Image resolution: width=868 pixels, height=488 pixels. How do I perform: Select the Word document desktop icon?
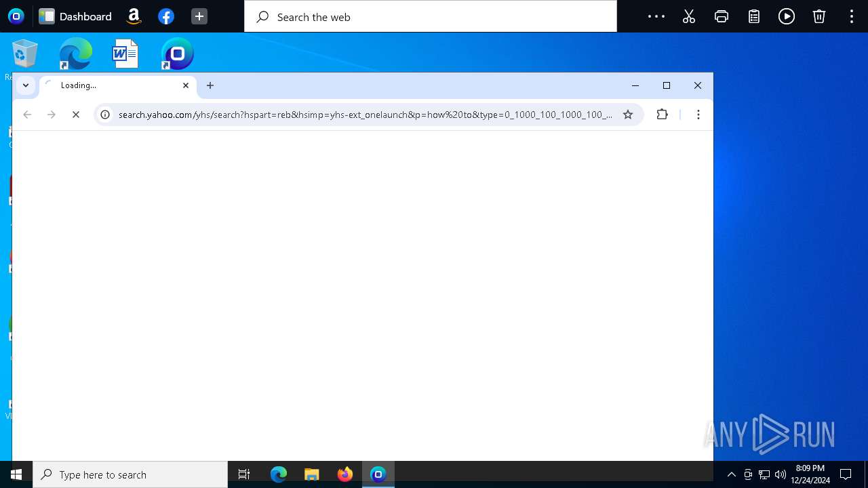(x=125, y=54)
